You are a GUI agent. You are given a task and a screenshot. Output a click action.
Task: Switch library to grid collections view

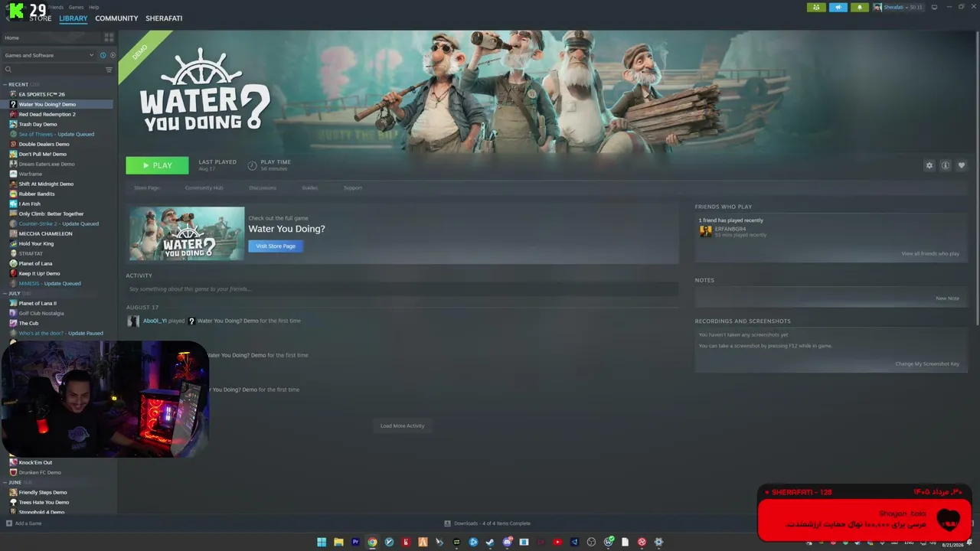[x=109, y=37]
